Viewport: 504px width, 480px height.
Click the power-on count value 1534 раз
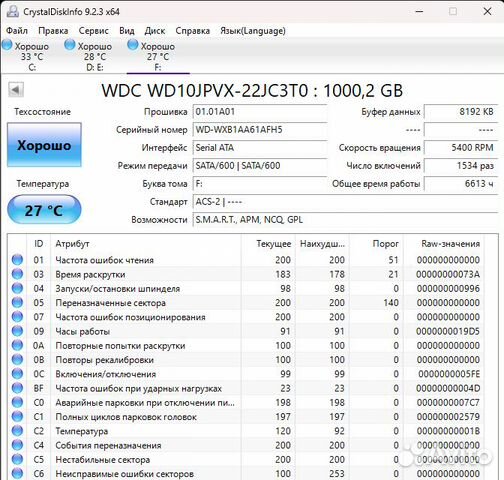coord(461,166)
